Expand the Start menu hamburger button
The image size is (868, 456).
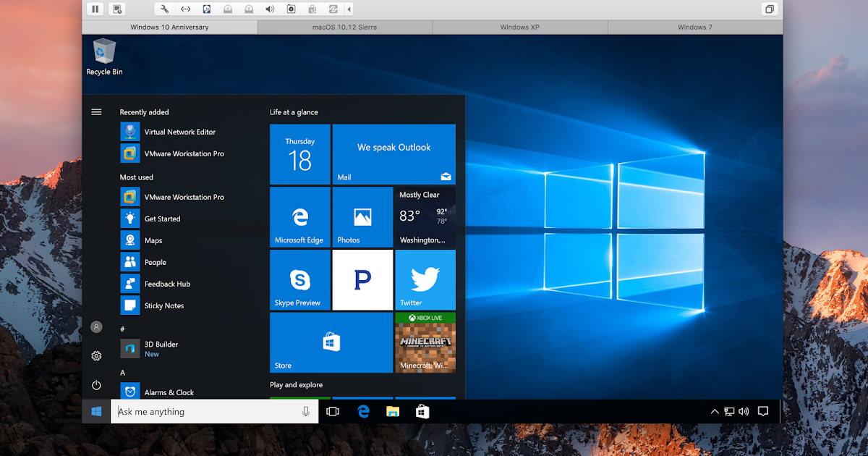click(x=96, y=111)
